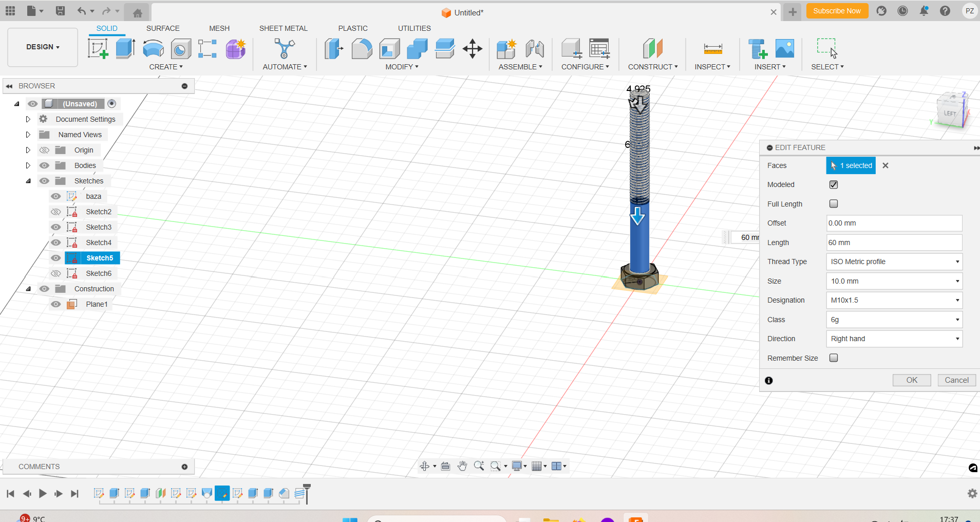Screen dimensions: 980x522
Task: Toggle visibility of Sketch3
Action: click(x=56, y=227)
